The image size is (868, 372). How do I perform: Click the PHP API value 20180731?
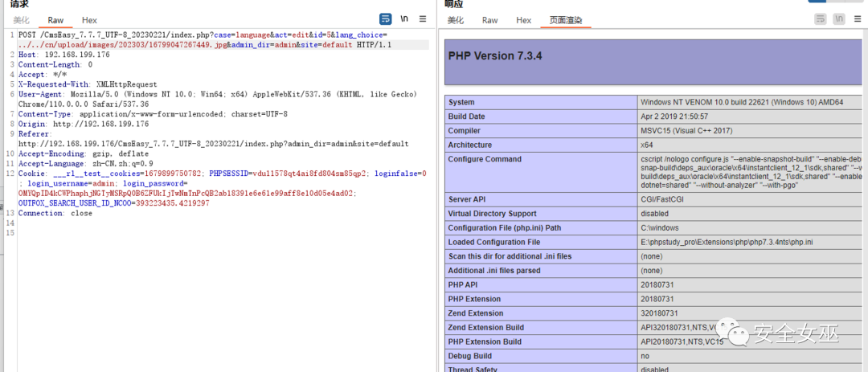[657, 285]
